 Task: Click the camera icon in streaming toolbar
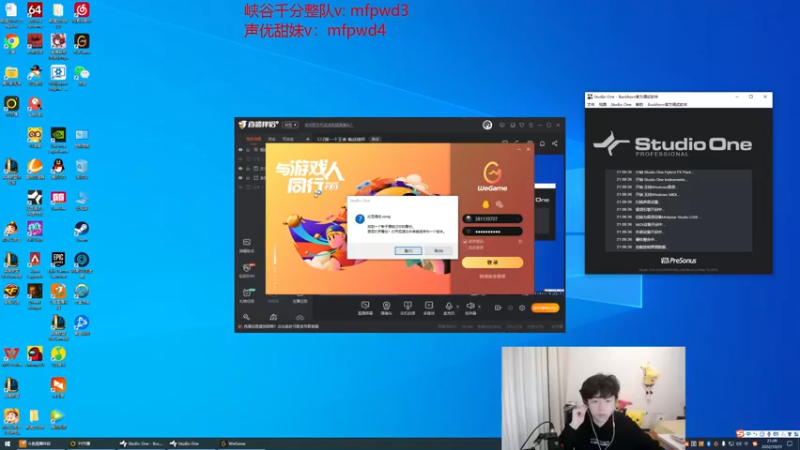click(386, 306)
